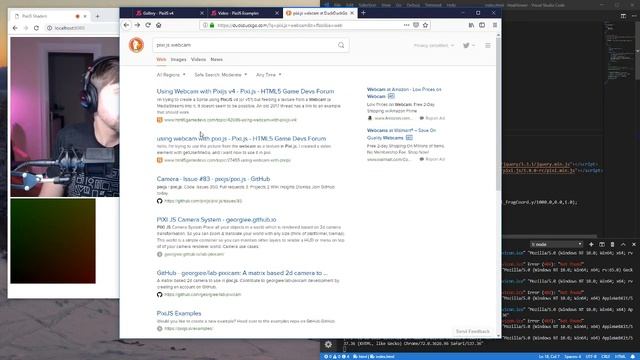Screen dimensions: 640x360
Task: Click the green padlock in Firefox address bar
Action: point(212,25)
